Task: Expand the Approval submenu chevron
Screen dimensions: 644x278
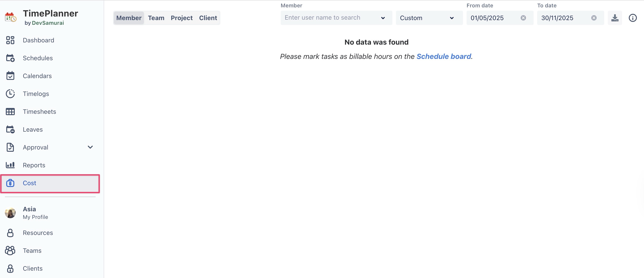Action: [90, 147]
